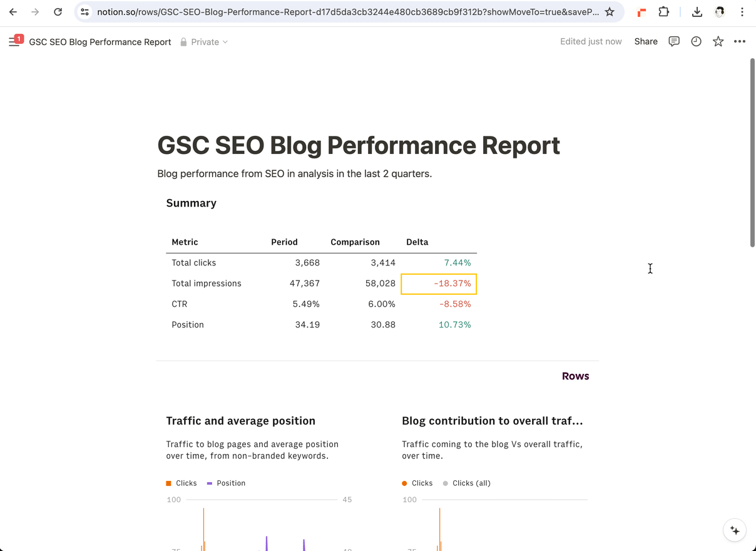The height and width of the screenshot is (551, 756).
Task: Open page options via the ellipsis menu
Action: [740, 41]
